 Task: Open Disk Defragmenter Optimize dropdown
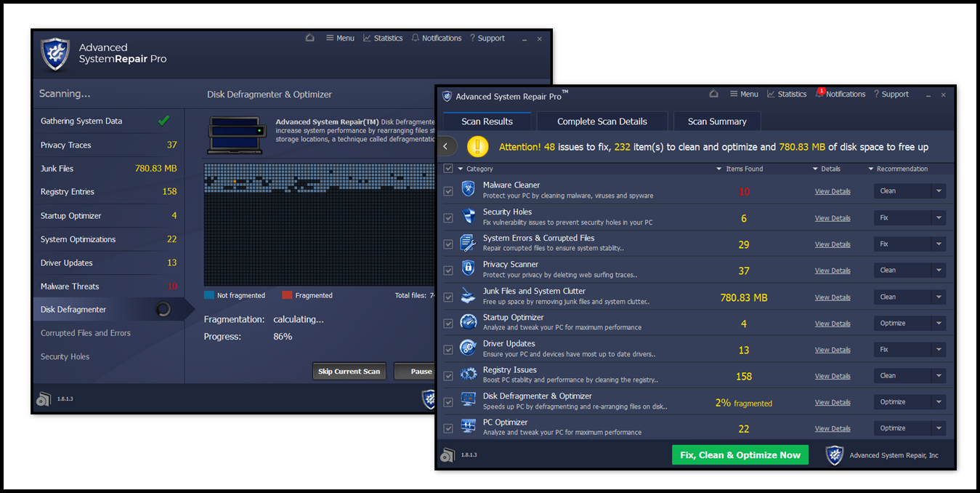click(x=910, y=401)
